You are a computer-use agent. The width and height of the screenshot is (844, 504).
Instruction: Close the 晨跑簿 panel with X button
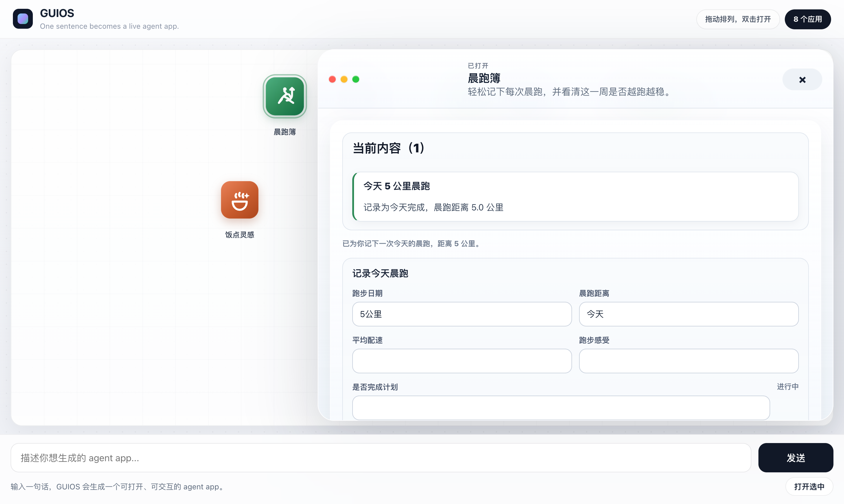(802, 79)
